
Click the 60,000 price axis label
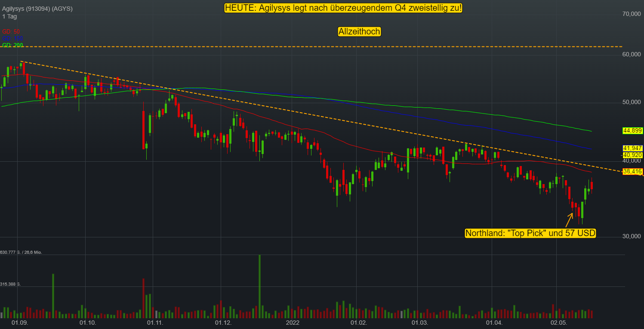pos(632,54)
